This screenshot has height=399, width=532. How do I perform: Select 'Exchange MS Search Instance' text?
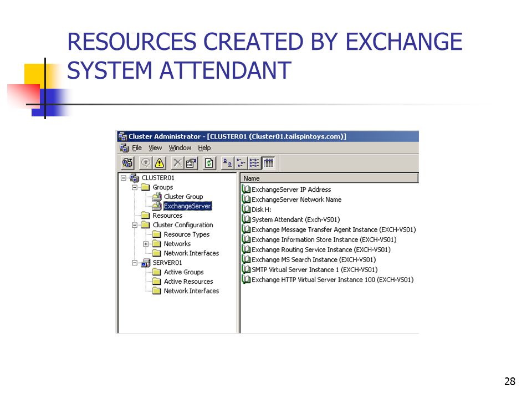click(294, 259)
